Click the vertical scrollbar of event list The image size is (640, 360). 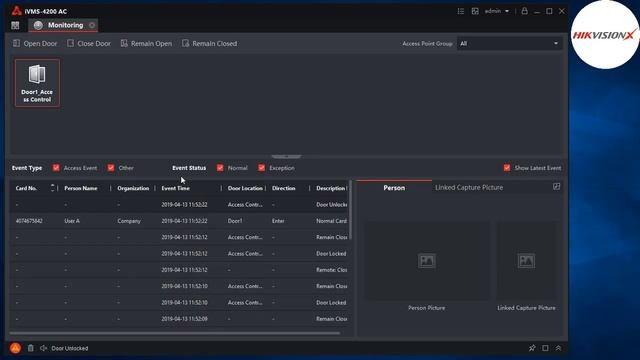point(350,210)
